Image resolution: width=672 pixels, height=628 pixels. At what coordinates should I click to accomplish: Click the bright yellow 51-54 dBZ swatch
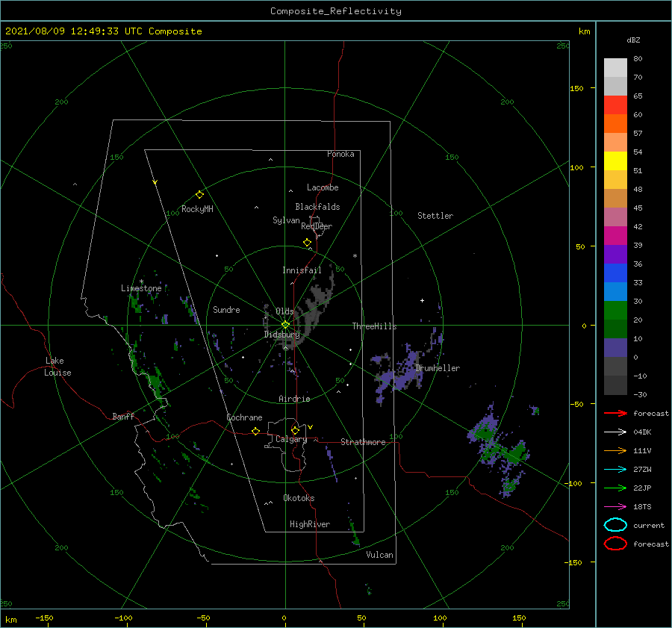pos(615,161)
